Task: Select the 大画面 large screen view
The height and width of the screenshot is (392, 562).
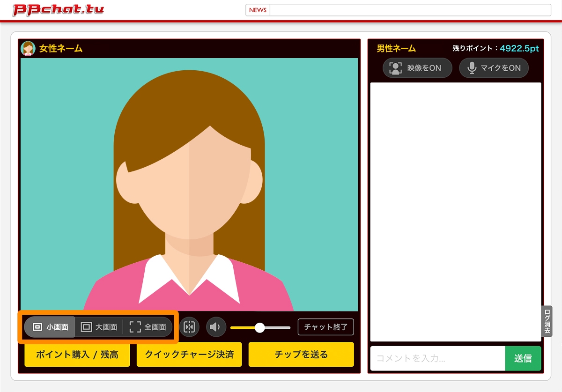Action: click(99, 327)
